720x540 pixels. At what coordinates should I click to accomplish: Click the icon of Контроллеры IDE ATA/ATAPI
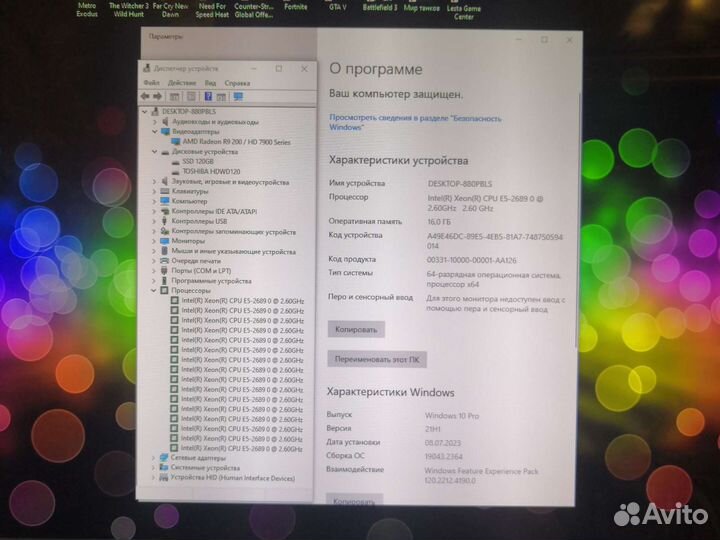click(x=165, y=211)
